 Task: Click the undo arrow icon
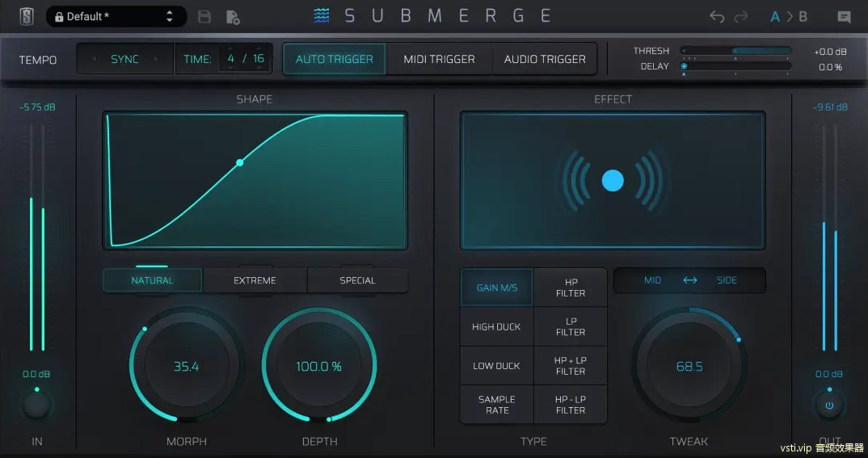click(x=717, y=17)
